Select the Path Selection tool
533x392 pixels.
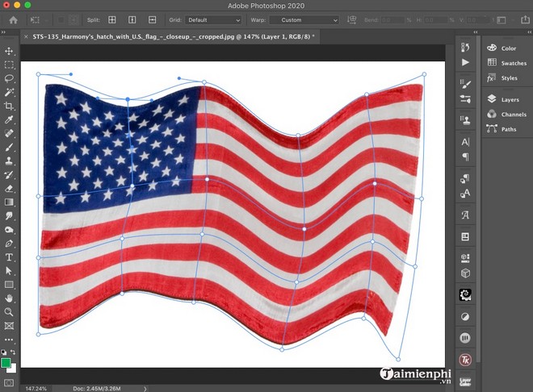point(9,271)
